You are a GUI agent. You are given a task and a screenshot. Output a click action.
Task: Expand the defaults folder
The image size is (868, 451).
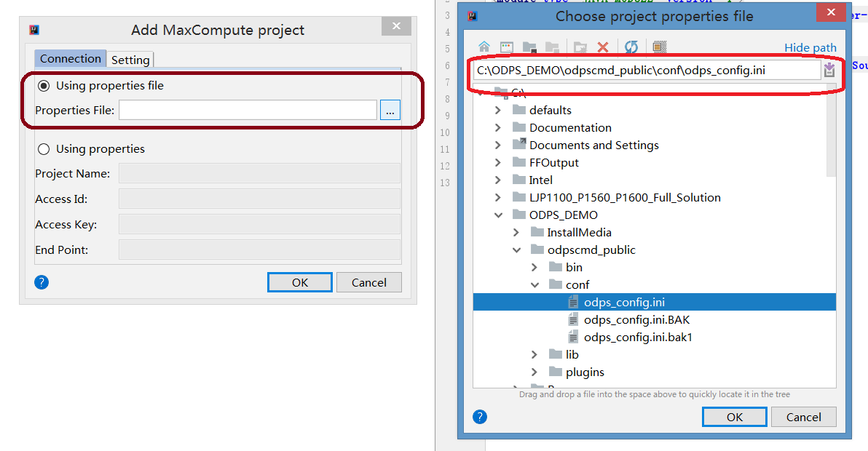(x=497, y=110)
